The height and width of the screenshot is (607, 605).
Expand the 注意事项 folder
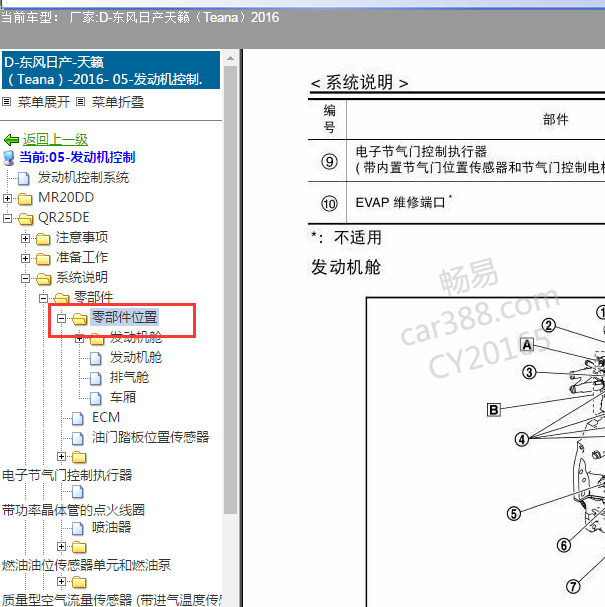pos(25,238)
